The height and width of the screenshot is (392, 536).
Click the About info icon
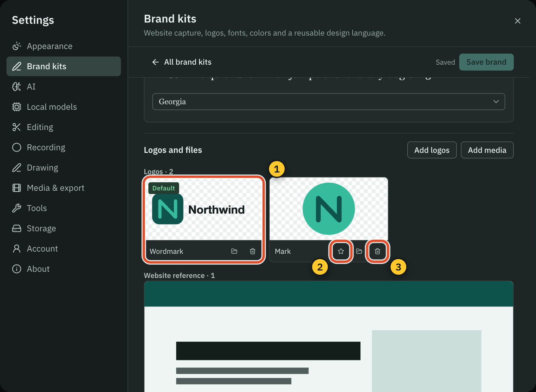click(x=16, y=269)
